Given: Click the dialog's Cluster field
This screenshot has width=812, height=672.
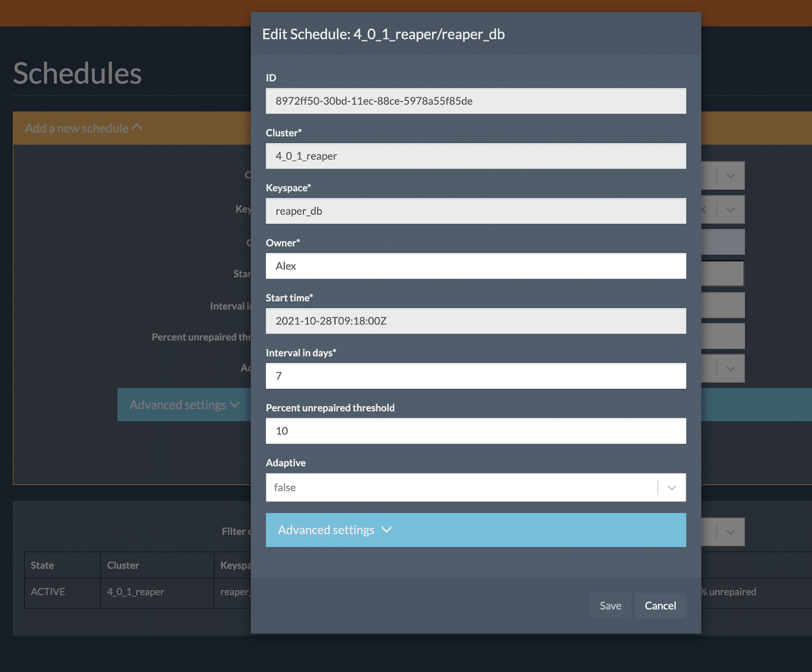Looking at the screenshot, I should point(476,156).
